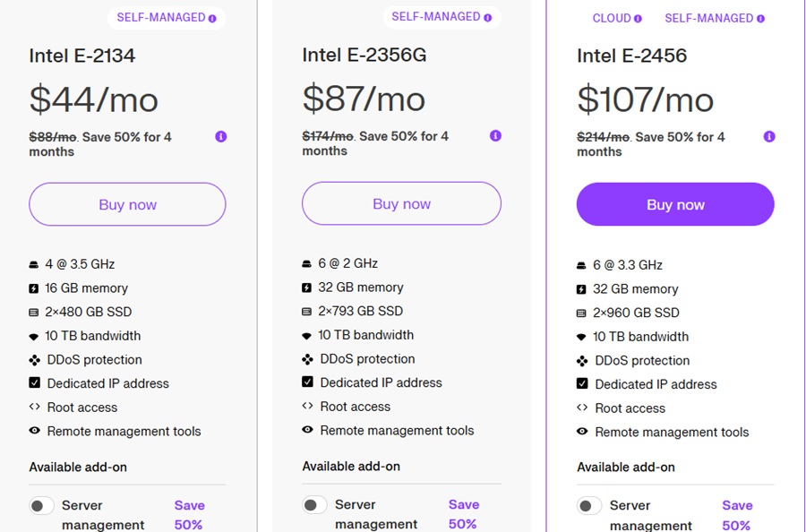Screen dimensions: 806x532
Task: Click the DDoS protection icon on E-2456 plan
Action: pyautogui.click(x=582, y=360)
